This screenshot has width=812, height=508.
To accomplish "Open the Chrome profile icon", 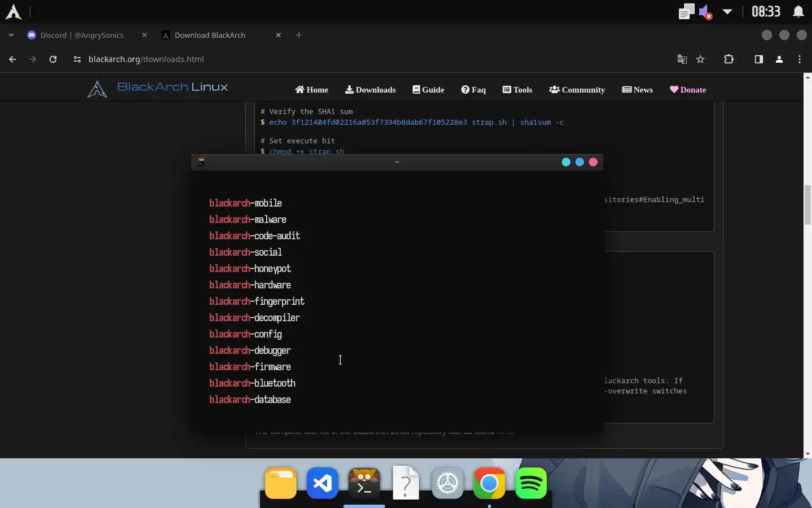I will tap(779, 59).
